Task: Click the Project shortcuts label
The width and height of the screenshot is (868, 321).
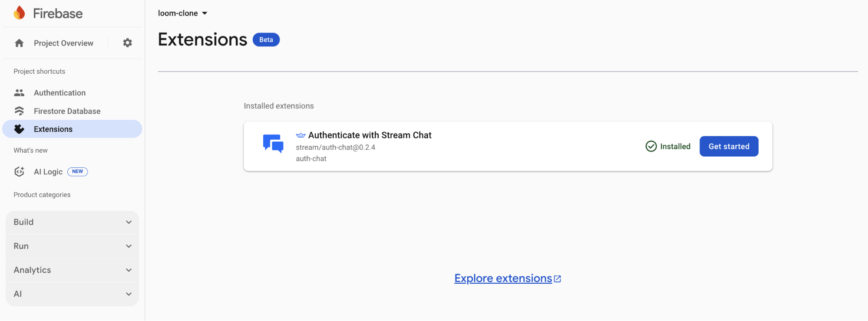Action: (x=40, y=72)
